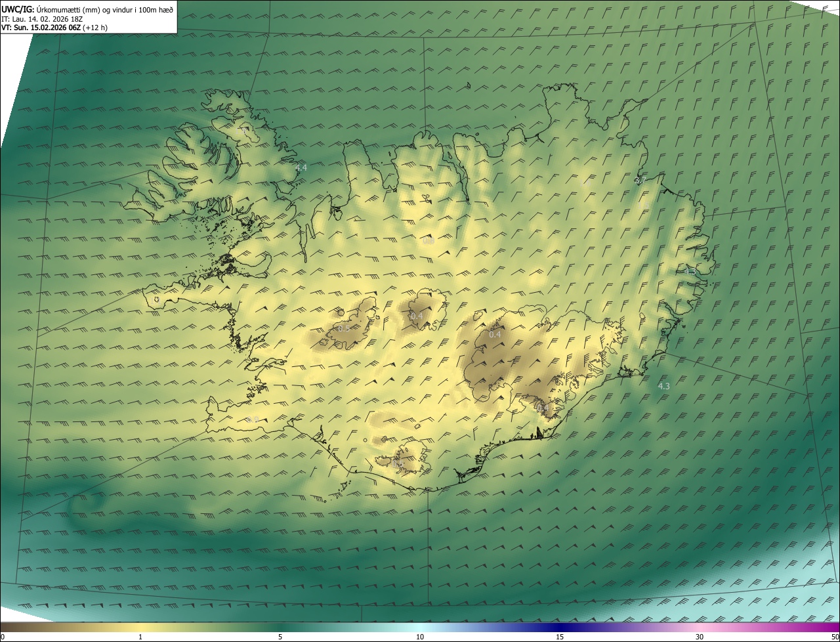Click the '50' tick label on the color scale

click(834, 637)
